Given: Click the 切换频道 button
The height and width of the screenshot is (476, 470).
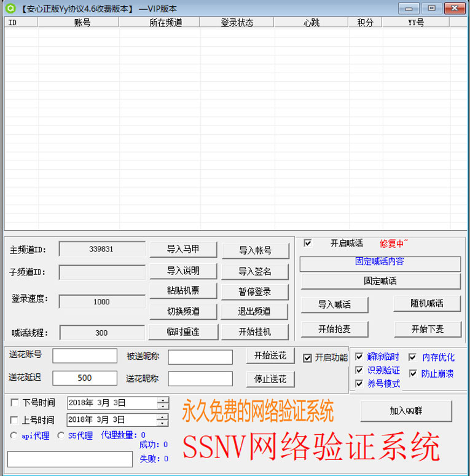Looking at the screenshot, I should pos(183,311).
